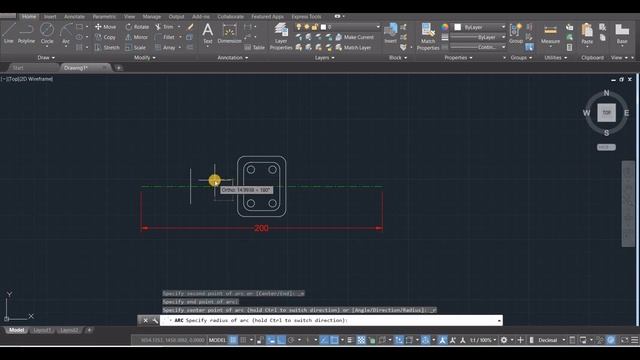The height and width of the screenshot is (360, 640).
Task: Activate the Trim command
Action: click(x=164, y=27)
